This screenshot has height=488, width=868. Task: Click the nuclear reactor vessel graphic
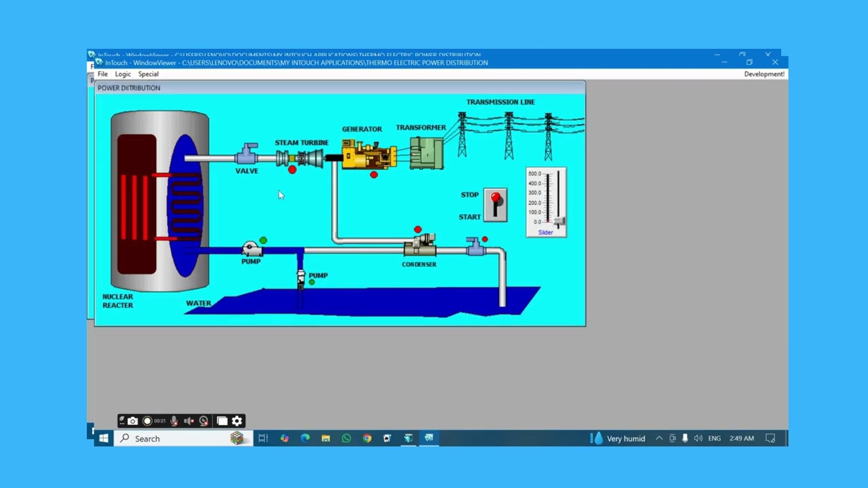160,201
